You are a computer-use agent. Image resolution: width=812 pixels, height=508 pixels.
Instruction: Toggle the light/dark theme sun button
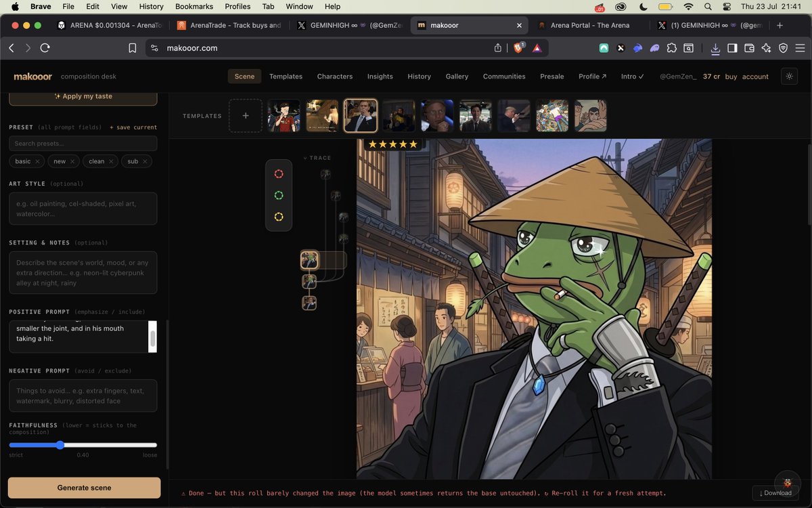point(789,77)
